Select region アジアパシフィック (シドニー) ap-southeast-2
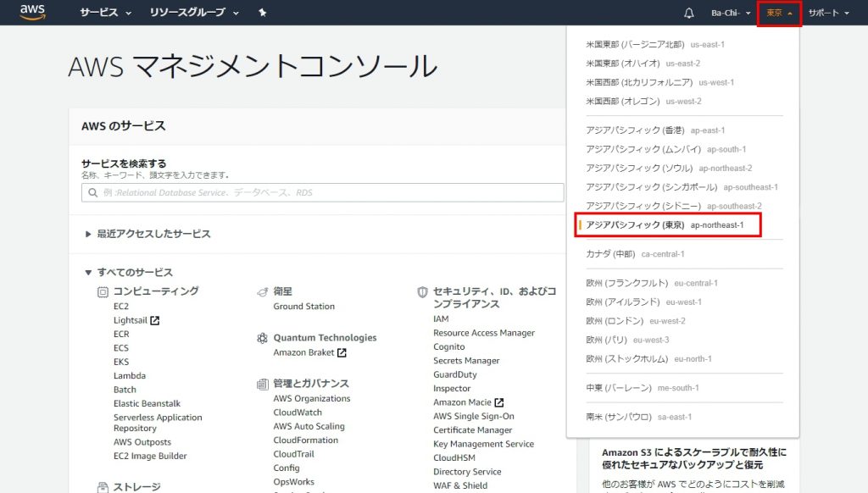868x493 pixels. pos(674,206)
